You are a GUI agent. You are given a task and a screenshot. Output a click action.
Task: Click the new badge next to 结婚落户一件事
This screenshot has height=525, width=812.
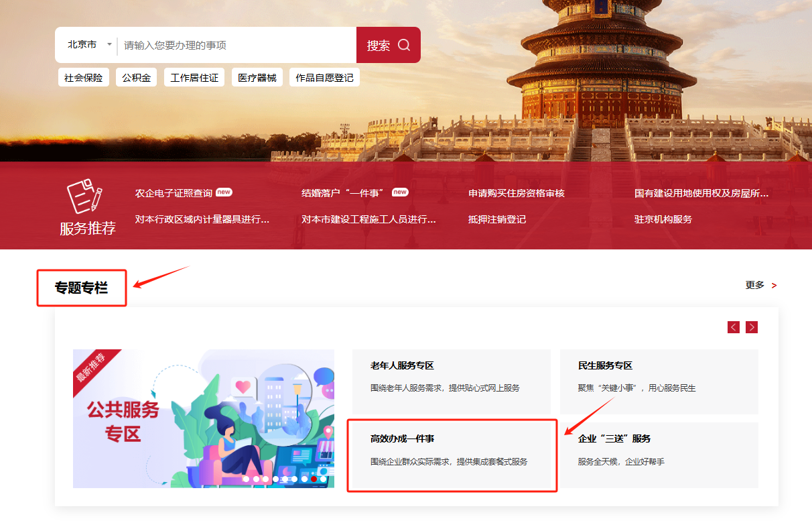pyautogui.click(x=400, y=192)
